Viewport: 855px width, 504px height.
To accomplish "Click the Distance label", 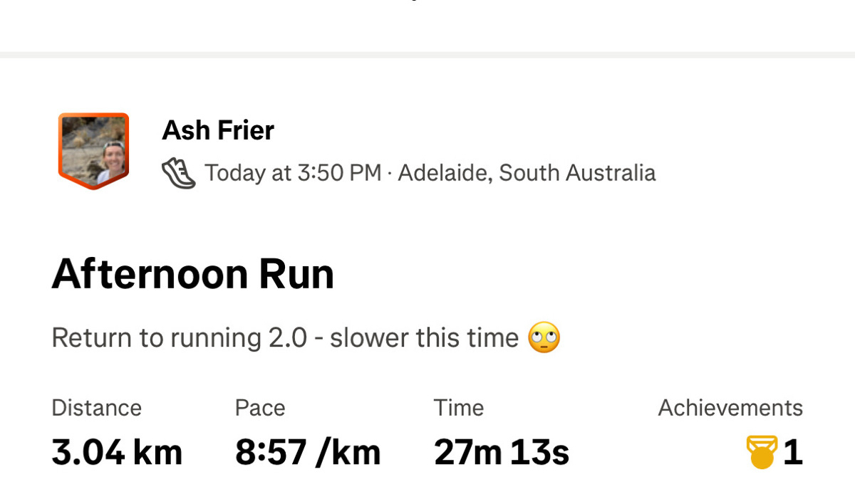I will coord(96,408).
